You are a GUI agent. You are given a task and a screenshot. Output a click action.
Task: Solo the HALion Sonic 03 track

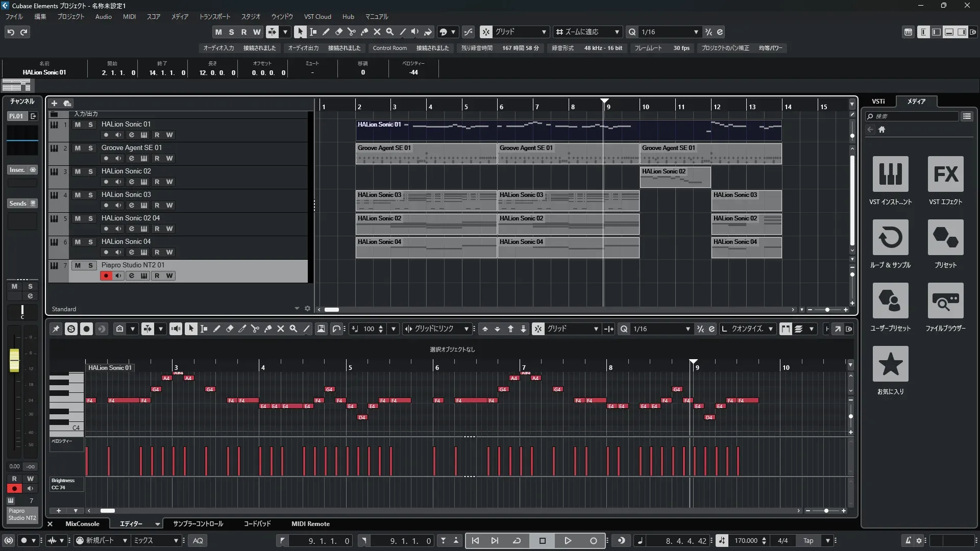pos(90,195)
